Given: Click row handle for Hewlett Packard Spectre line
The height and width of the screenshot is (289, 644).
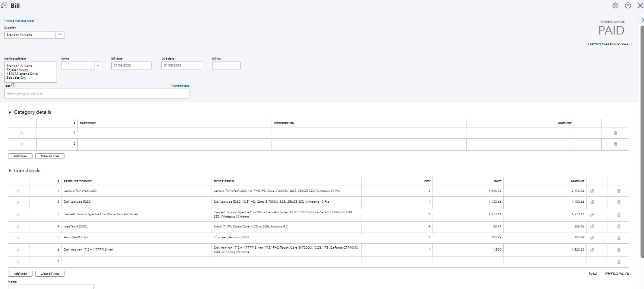Looking at the screenshot, I should 19,215.
